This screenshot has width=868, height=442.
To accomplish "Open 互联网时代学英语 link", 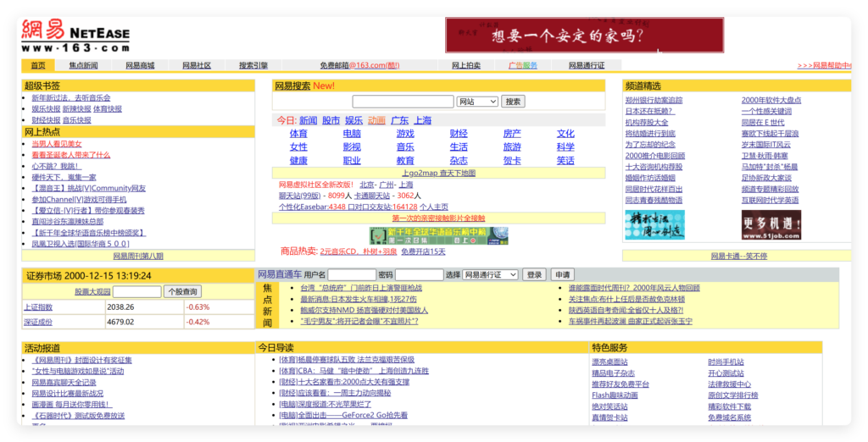I will click(770, 201).
